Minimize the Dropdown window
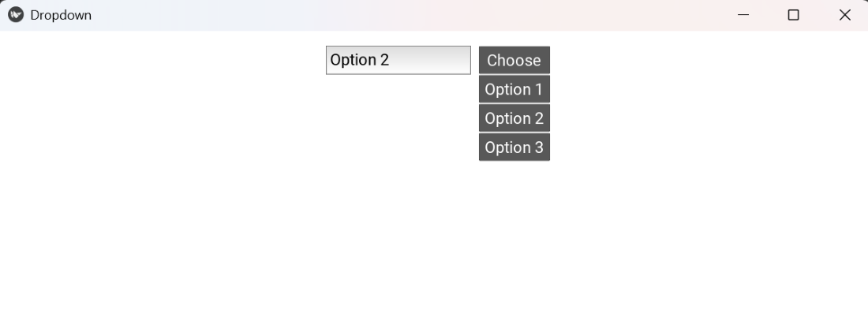The image size is (868, 325). [x=743, y=15]
